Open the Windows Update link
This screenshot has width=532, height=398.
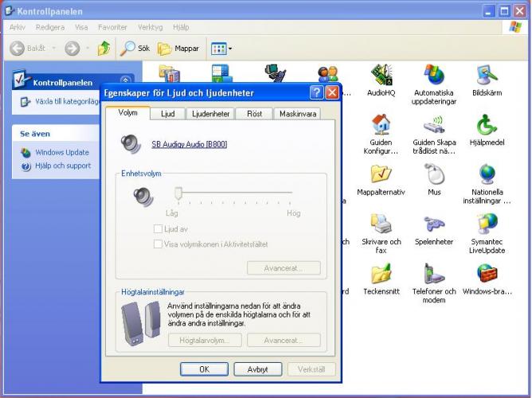coord(61,152)
